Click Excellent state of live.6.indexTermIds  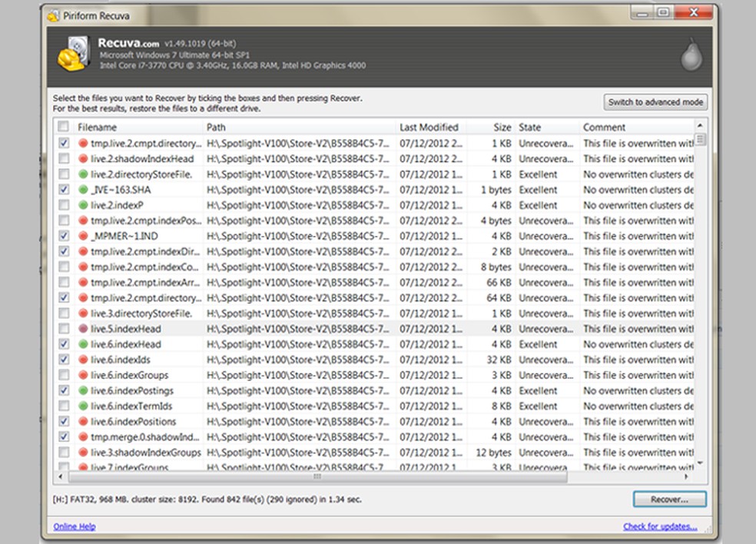[x=538, y=406]
